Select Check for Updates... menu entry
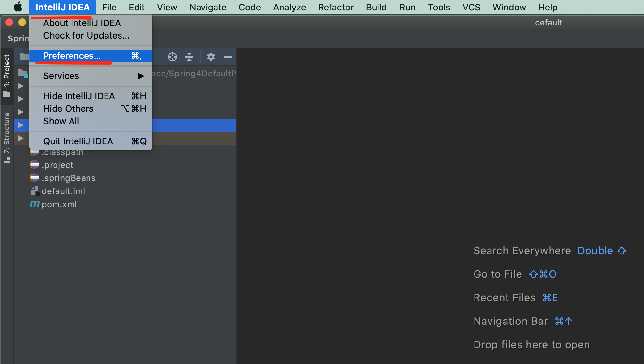The width and height of the screenshot is (644, 364). pos(86,35)
